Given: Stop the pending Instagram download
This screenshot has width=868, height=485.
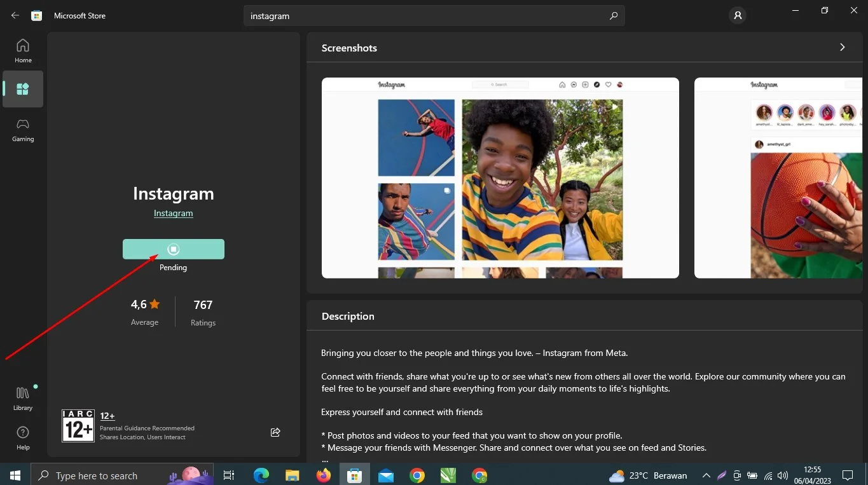Looking at the screenshot, I should coord(174,249).
